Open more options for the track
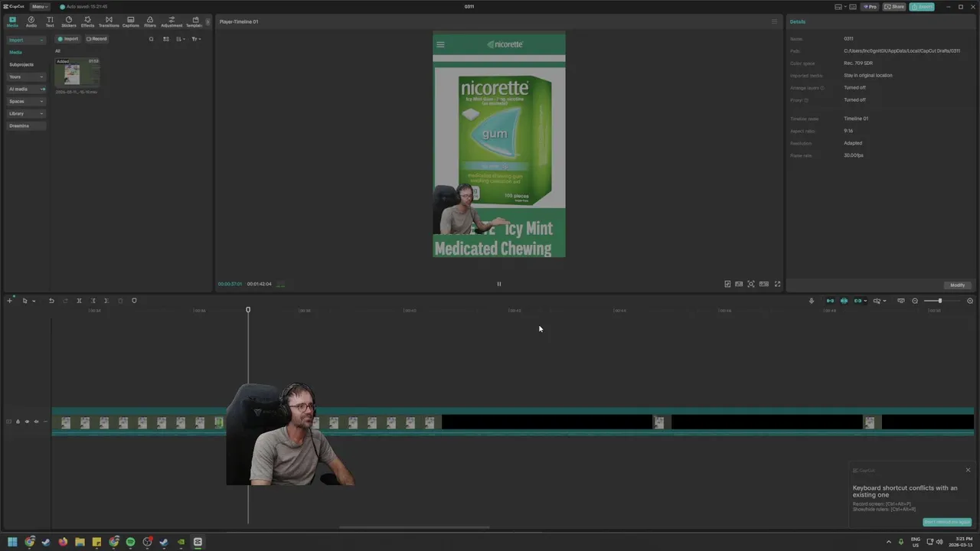 (x=45, y=422)
